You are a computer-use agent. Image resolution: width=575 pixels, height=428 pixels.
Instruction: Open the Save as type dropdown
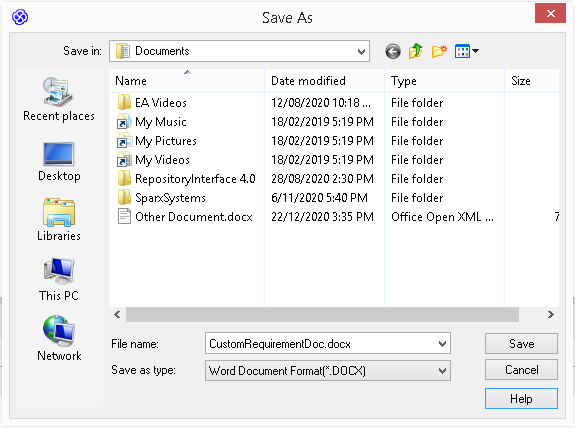click(x=327, y=371)
